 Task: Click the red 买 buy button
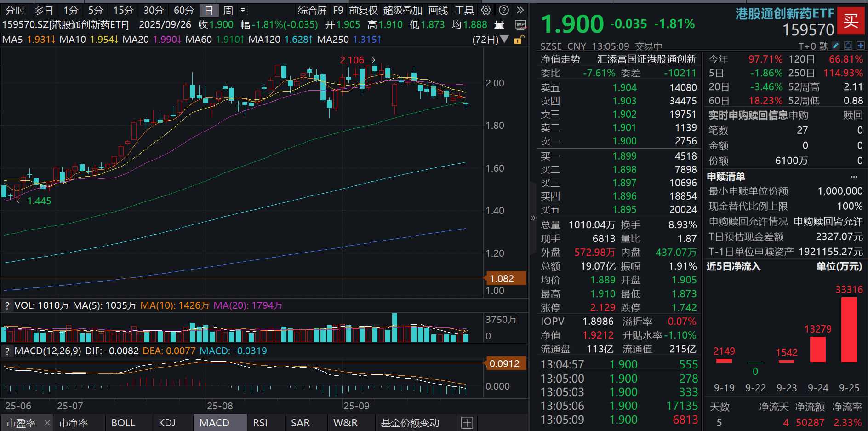851,21
